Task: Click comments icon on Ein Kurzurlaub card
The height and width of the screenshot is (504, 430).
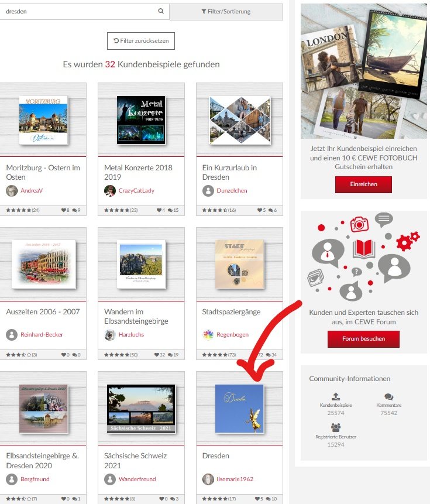Action: [271, 210]
